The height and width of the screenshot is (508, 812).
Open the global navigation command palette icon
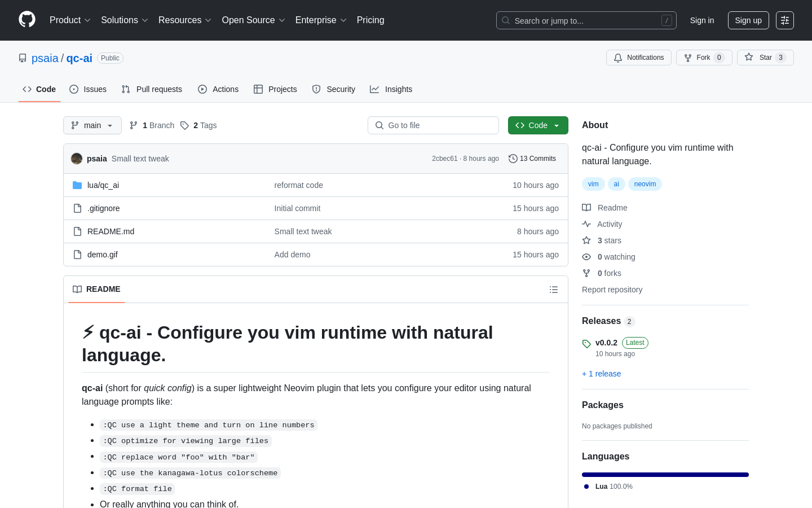coord(785,20)
